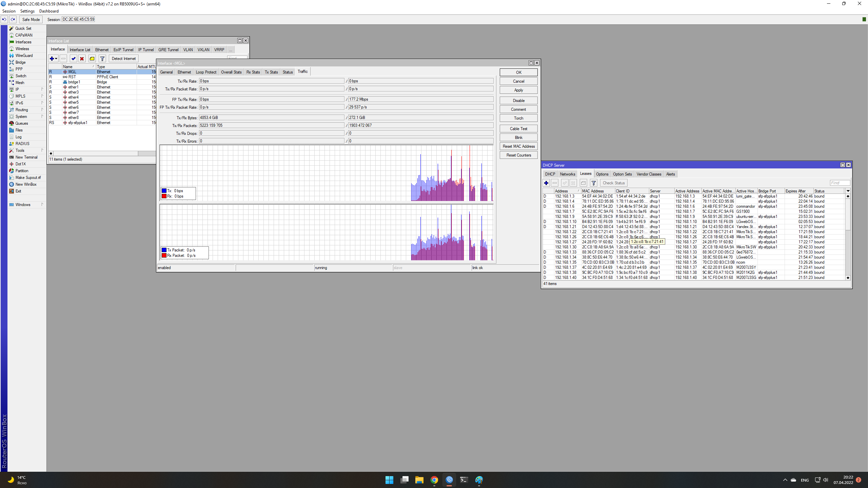This screenshot has width=868, height=488.
Task: Click the red Rx Packet legend swatch
Action: (x=164, y=256)
